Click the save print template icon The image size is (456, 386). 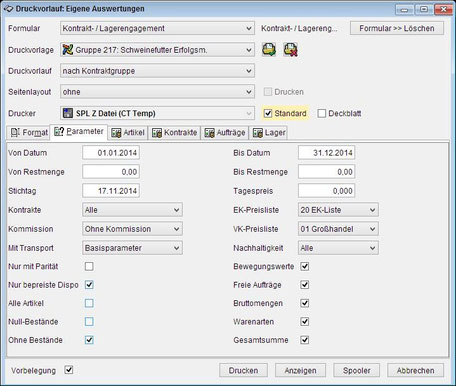[269, 50]
